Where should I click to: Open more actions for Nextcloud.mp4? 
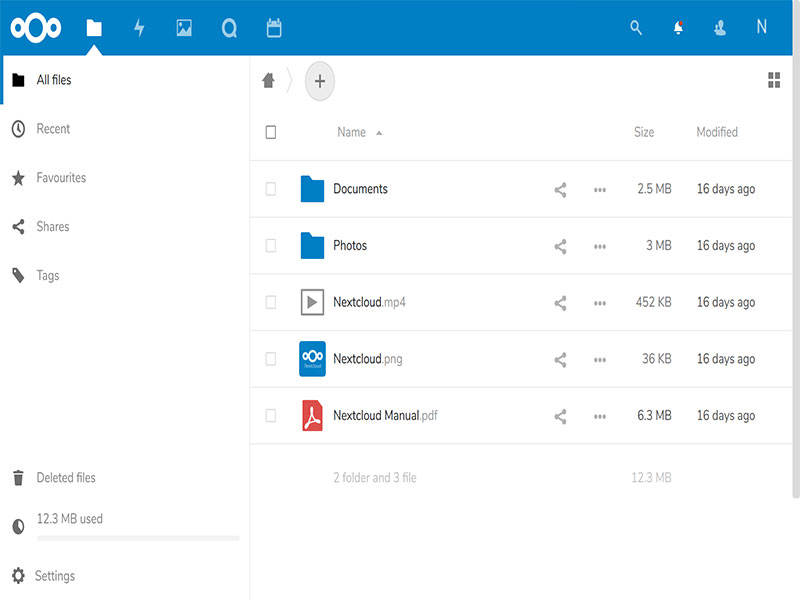pyautogui.click(x=600, y=303)
